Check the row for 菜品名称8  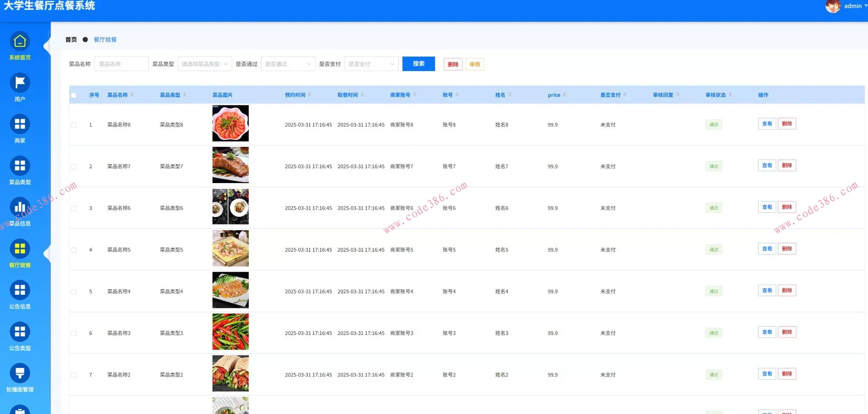[74, 125]
